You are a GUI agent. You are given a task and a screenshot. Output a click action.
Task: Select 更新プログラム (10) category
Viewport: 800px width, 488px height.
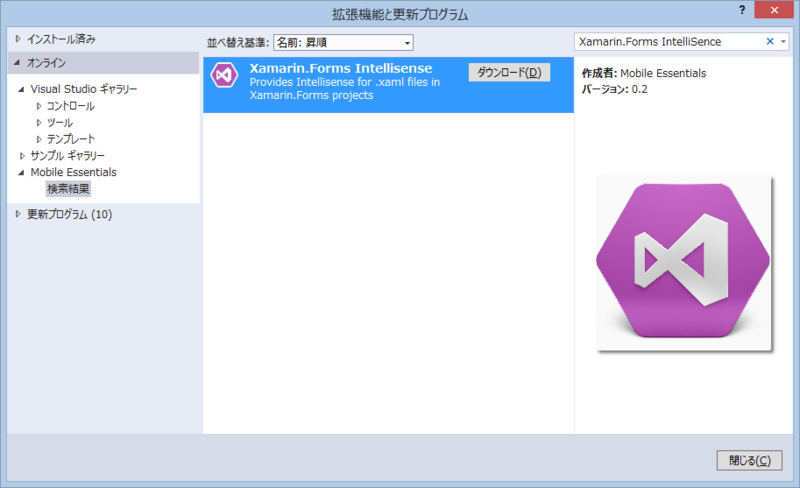pyautogui.click(x=69, y=214)
